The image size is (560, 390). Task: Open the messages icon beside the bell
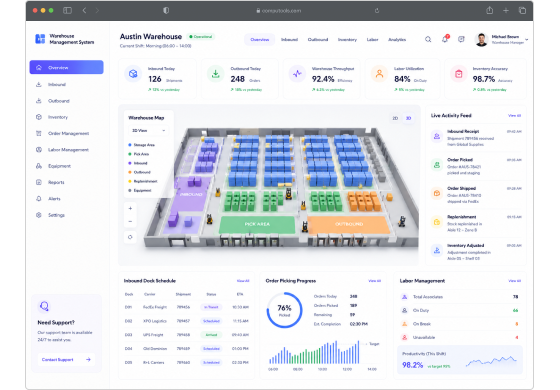(461, 39)
